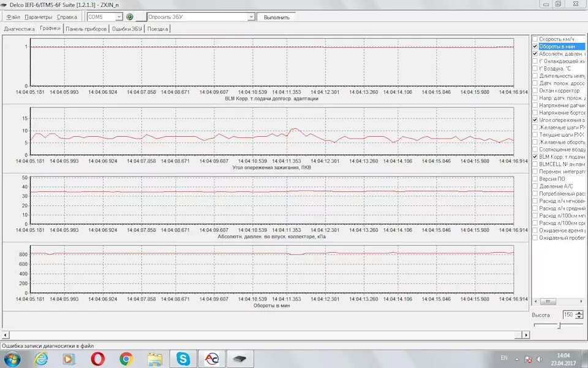The height and width of the screenshot is (368, 588).
Task: Check the Ожидаемый пробег checkbox
Action: coord(535,238)
